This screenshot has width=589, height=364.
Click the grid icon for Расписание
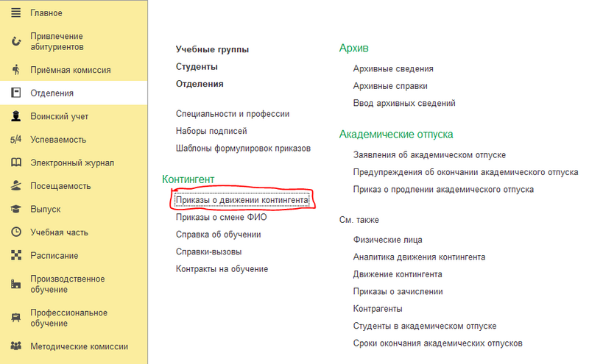click(x=15, y=255)
